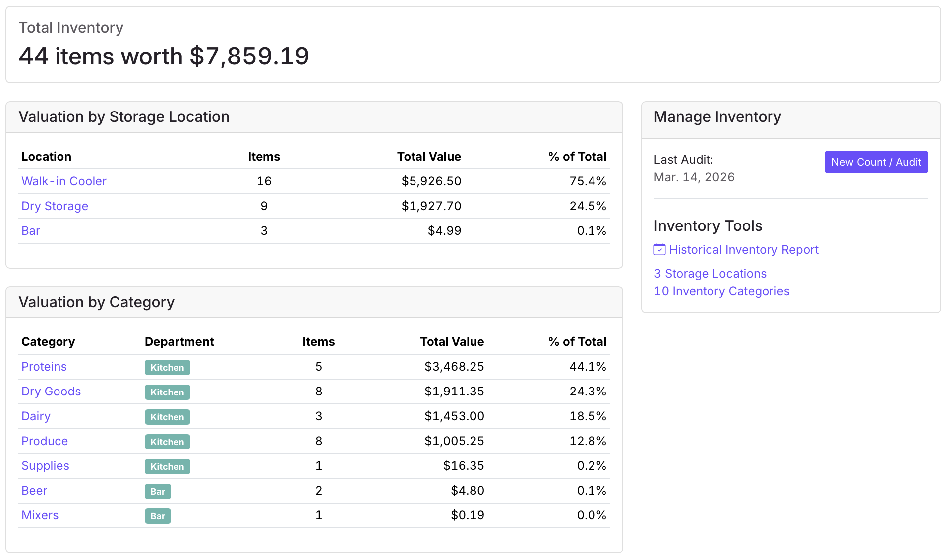Screen dimensions: 948x560
Task: Click the Bar badge in the Beer row
Action: pos(158,491)
